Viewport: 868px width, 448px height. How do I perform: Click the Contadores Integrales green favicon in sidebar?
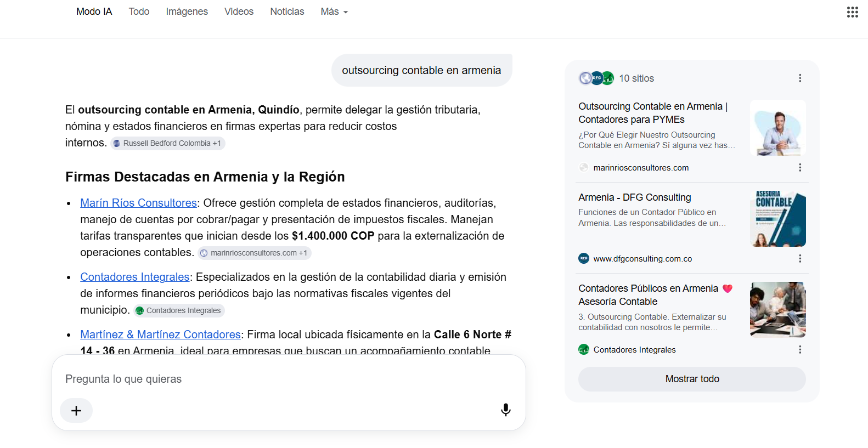pyautogui.click(x=584, y=350)
